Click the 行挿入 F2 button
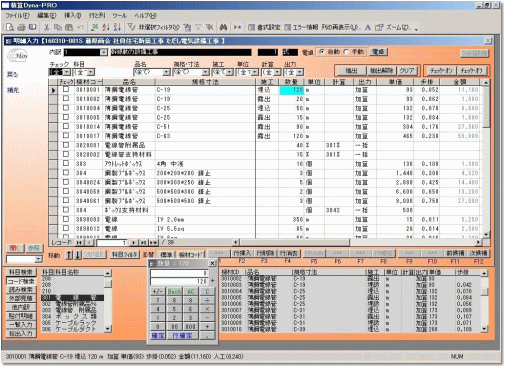 coord(242,253)
